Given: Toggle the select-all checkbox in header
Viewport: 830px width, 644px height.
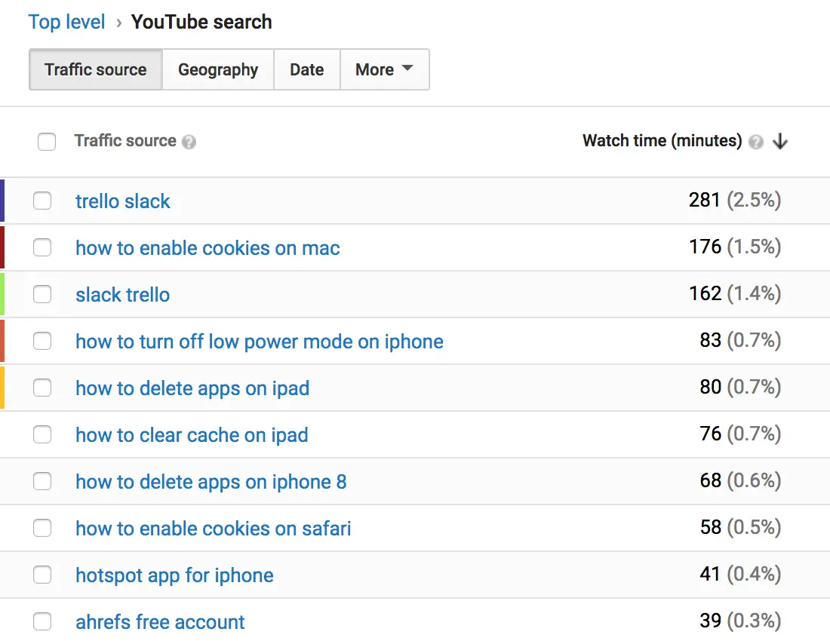Looking at the screenshot, I should pyautogui.click(x=47, y=141).
